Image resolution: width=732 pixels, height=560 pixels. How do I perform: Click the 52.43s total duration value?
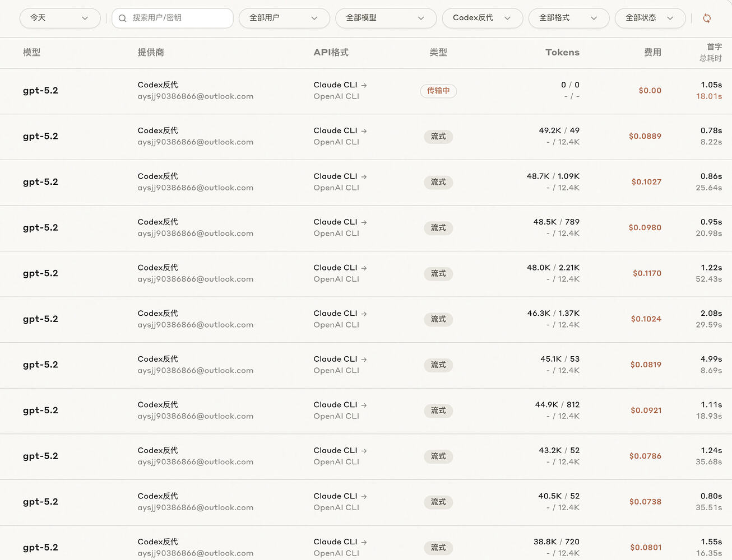coord(709,279)
